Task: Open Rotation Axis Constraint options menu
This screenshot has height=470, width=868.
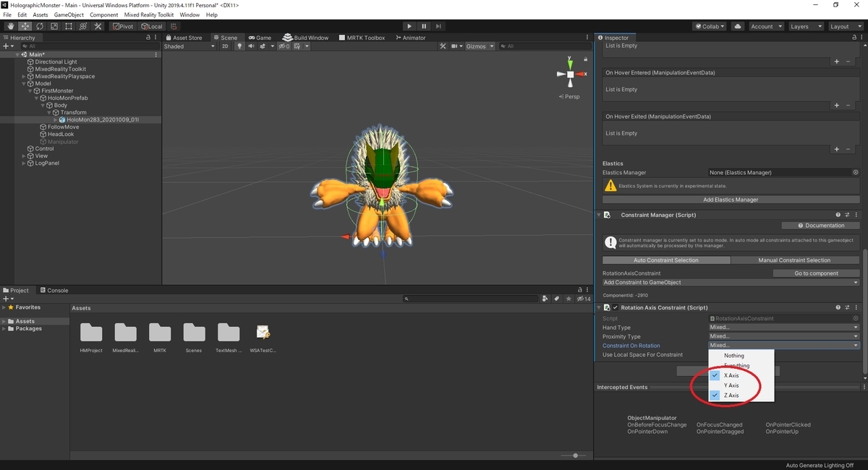Action: click(857, 307)
